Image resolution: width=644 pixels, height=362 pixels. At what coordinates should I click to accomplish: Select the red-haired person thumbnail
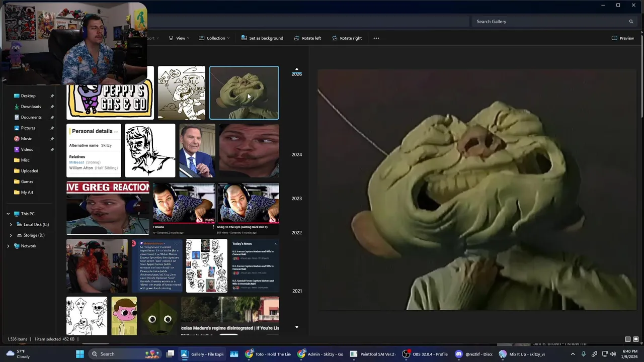[x=97, y=265]
